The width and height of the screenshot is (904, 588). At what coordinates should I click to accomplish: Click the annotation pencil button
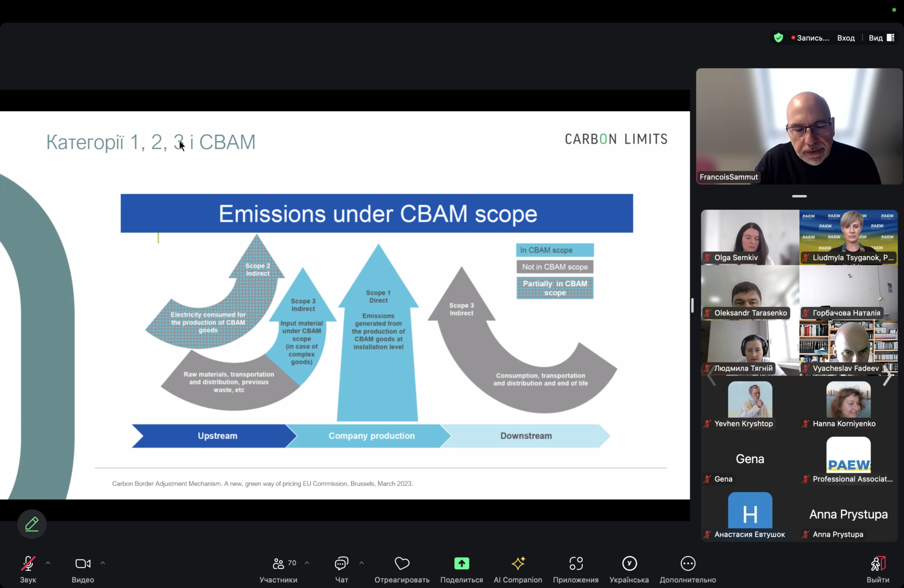[x=32, y=524]
